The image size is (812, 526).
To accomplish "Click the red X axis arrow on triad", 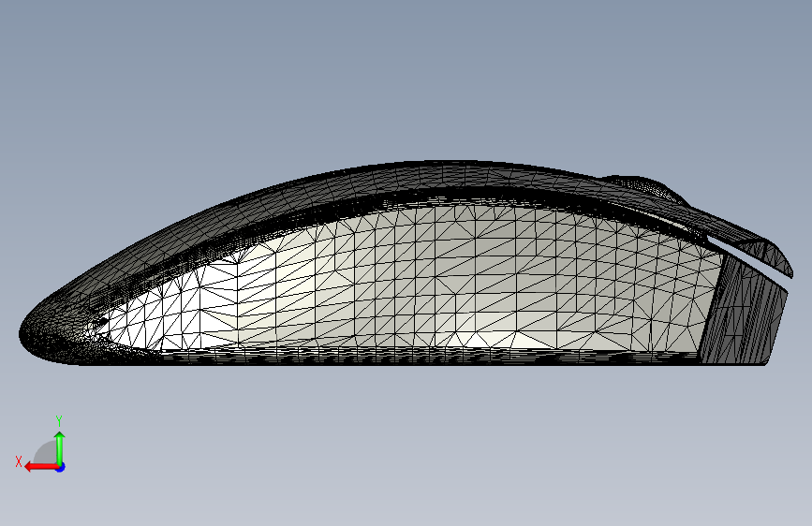I will pyautogui.click(x=40, y=467).
